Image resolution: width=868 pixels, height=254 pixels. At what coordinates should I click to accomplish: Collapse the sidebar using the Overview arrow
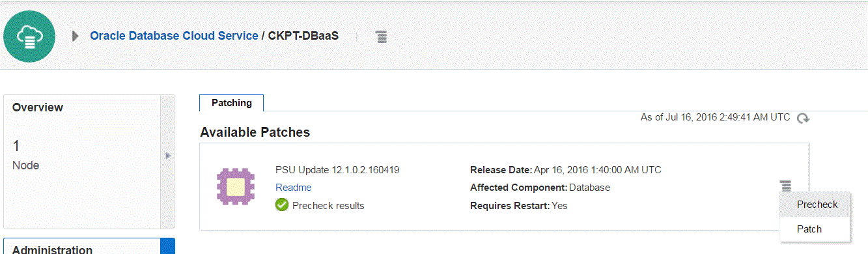[x=167, y=156]
